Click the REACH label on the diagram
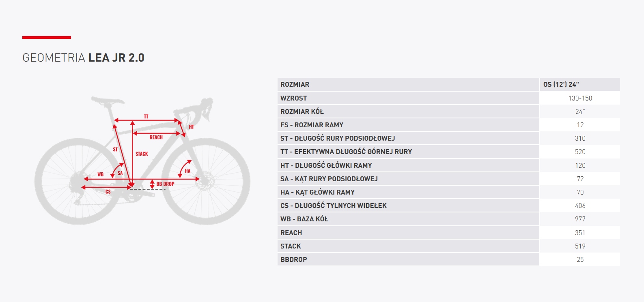This screenshot has height=302, width=644. [x=156, y=137]
